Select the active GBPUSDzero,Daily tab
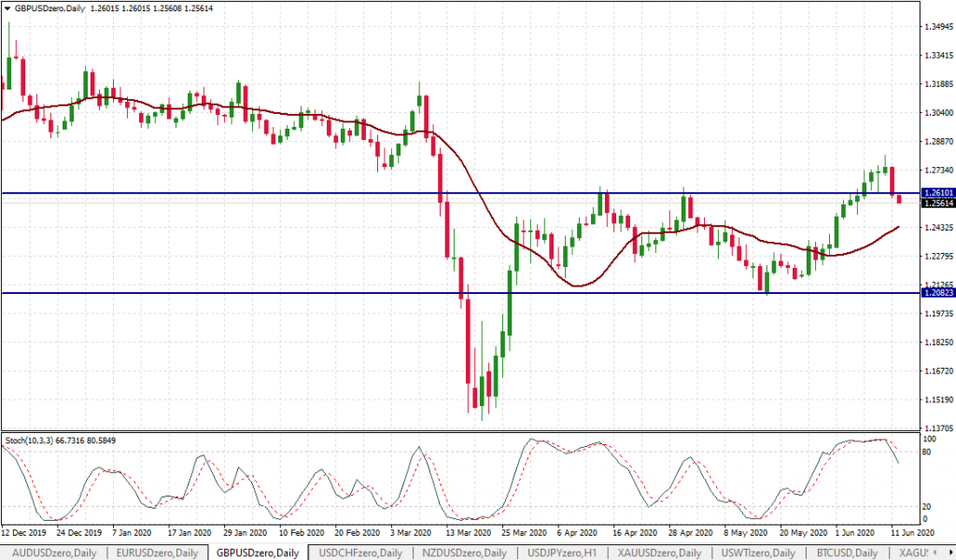The height and width of the screenshot is (560, 956). pyautogui.click(x=259, y=553)
